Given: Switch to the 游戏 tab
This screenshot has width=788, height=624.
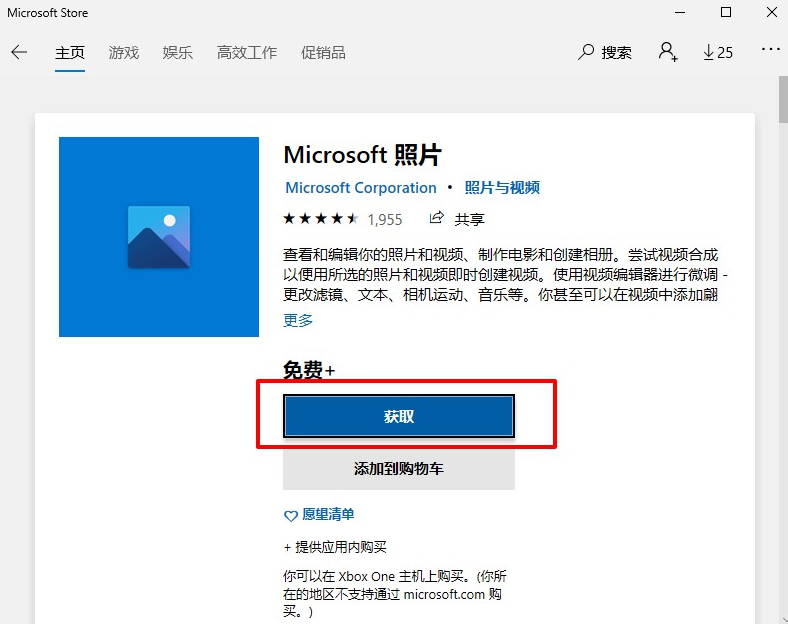Looking at the screenshot, I should 124,53.
